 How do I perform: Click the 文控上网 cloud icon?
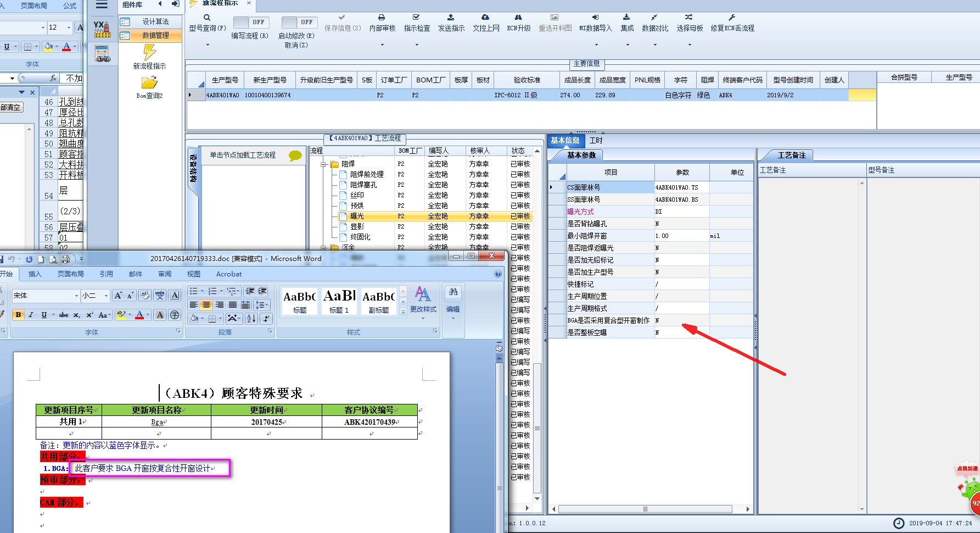[485, 18]
